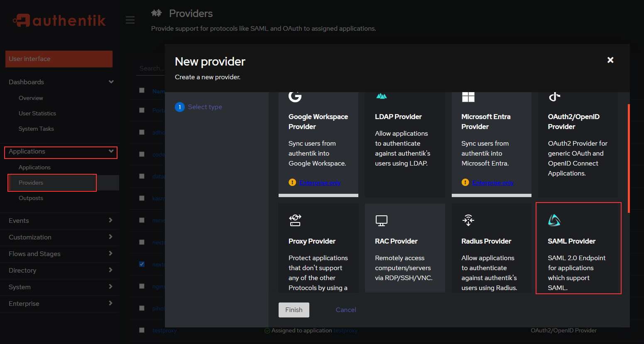This screenshot has width=644, height=344.
Task: Click the Enterprise only link under Google Workspace
Action: (320, 183)
